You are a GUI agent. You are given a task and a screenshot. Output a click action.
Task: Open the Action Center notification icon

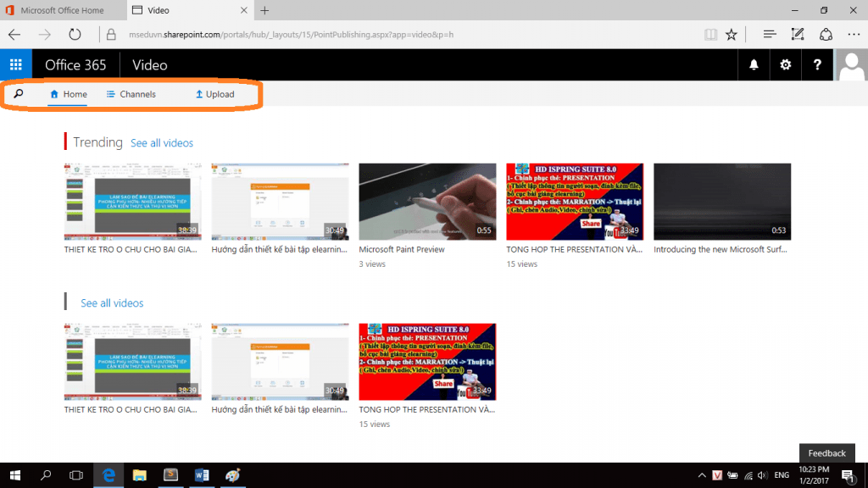tap(848, 475)
